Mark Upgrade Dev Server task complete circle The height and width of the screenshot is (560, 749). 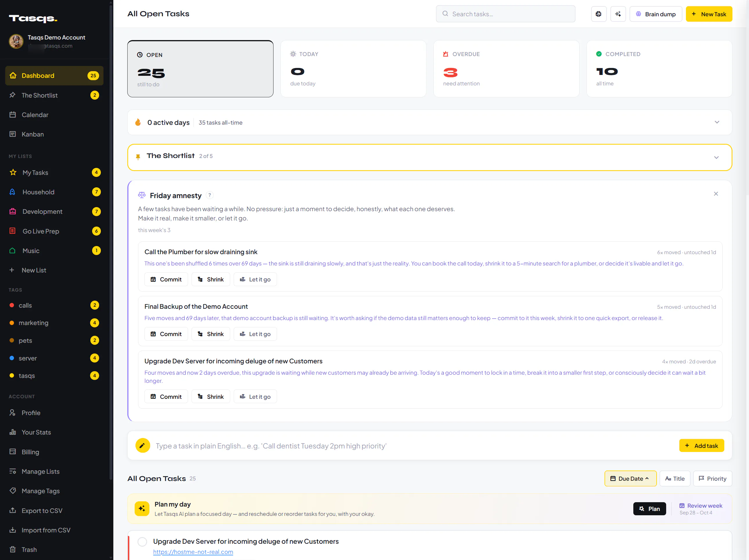point(142,541)
